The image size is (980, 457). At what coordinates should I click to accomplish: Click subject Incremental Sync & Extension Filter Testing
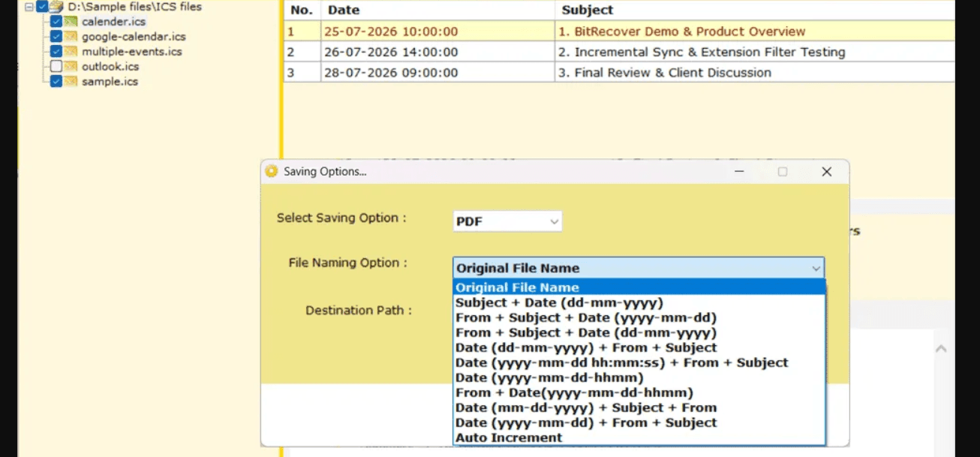[x=702, y=52]
